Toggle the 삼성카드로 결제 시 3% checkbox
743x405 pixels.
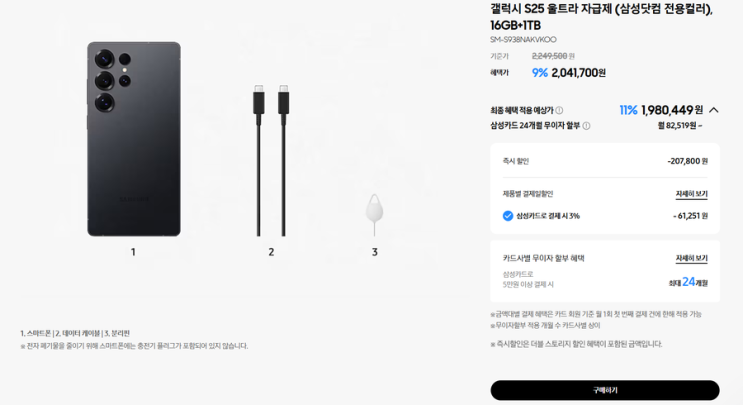507,216
